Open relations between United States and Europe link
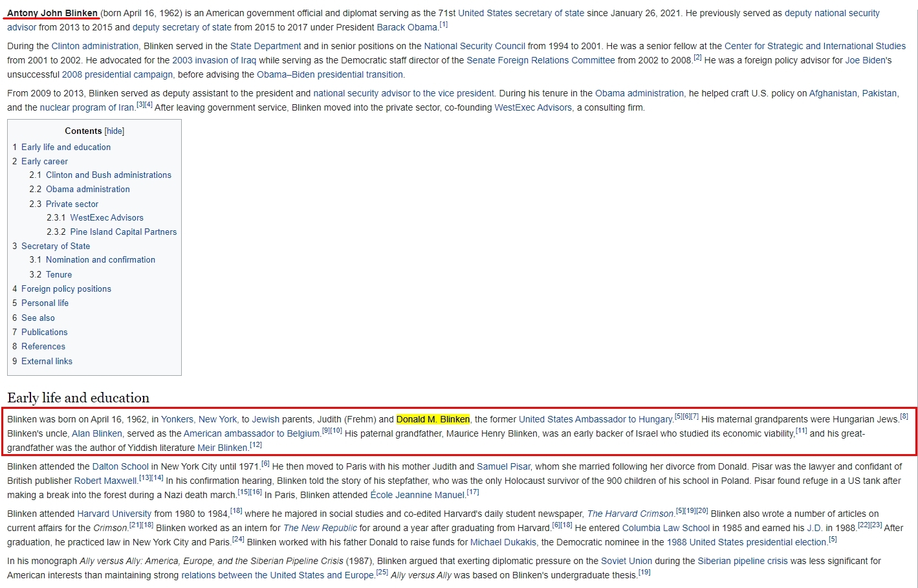 [x=277, y=575]
